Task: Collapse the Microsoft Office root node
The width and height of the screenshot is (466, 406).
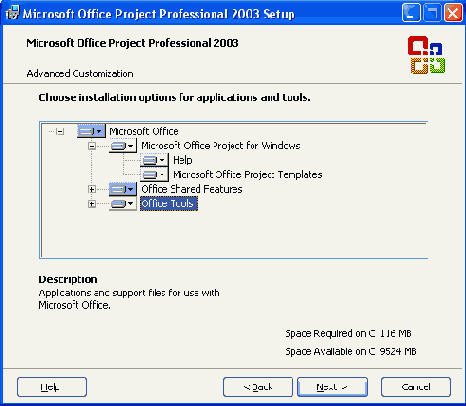Action: tap(60, 131)
